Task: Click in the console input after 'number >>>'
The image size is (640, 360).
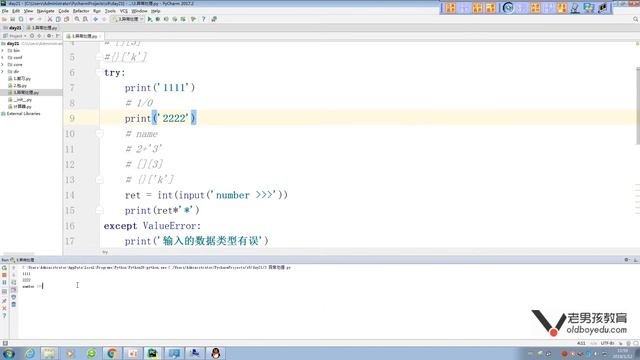Action: pyautogui.click(x=43, y=286)
